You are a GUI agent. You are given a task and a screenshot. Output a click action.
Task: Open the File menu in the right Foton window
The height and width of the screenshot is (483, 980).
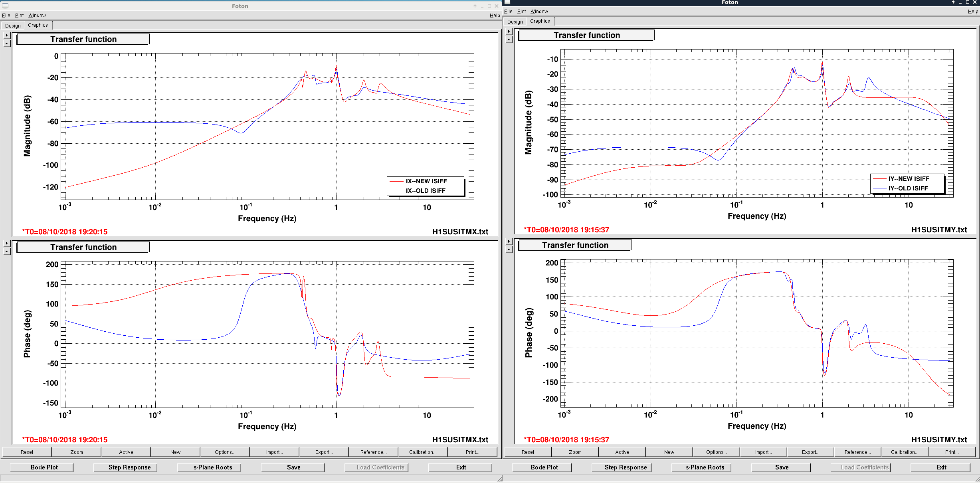508,11
